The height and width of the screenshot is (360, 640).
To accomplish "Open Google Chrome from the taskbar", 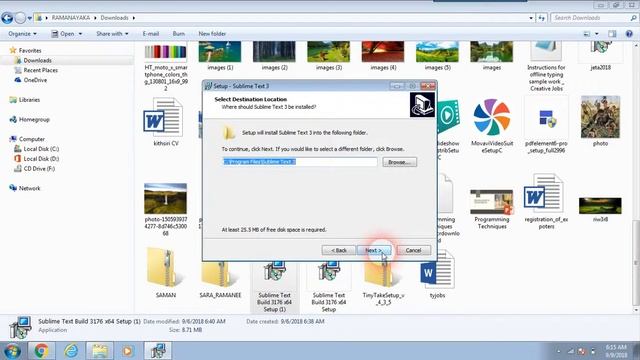I will click(x=41, y=351).
